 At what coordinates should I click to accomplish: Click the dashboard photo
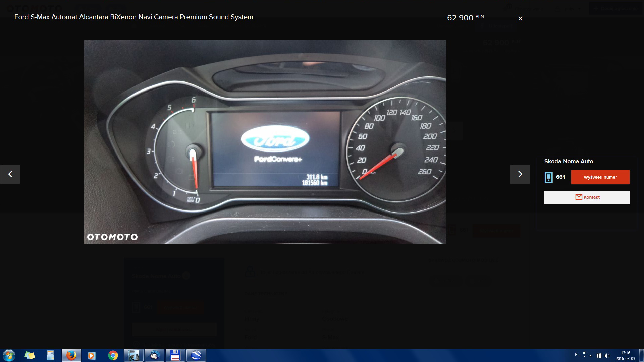coord(265,142)
